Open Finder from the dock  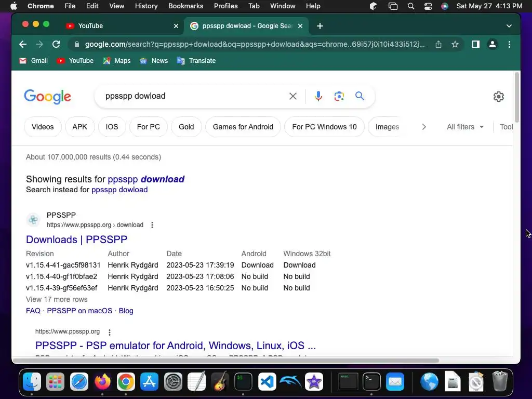(32, 382)
